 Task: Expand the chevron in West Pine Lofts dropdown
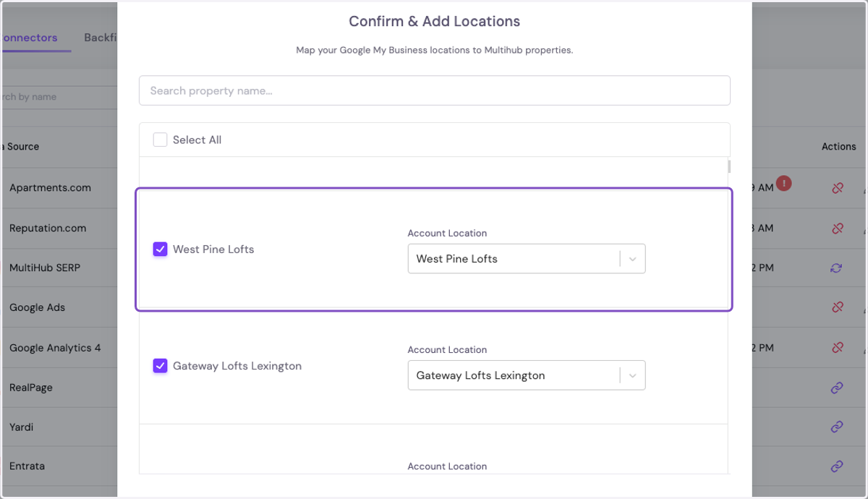point(632,259)
